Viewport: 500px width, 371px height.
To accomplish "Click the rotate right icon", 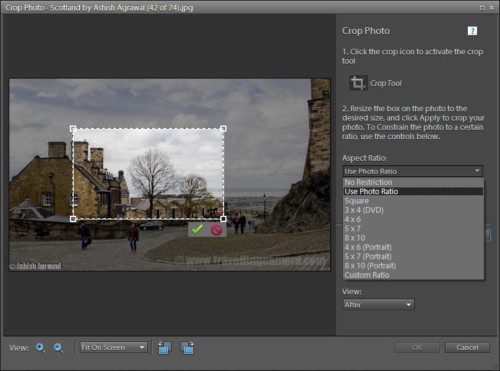I will click(187, 348).
